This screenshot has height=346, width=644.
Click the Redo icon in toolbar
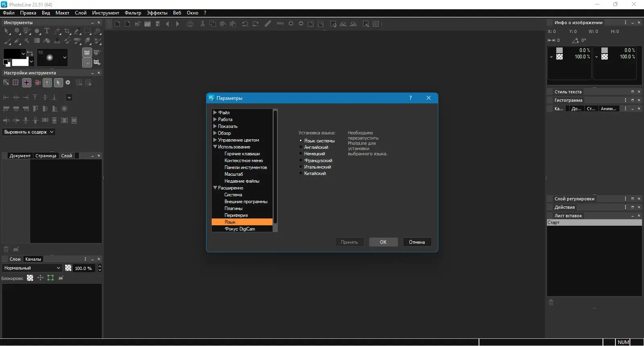(256, 24)
